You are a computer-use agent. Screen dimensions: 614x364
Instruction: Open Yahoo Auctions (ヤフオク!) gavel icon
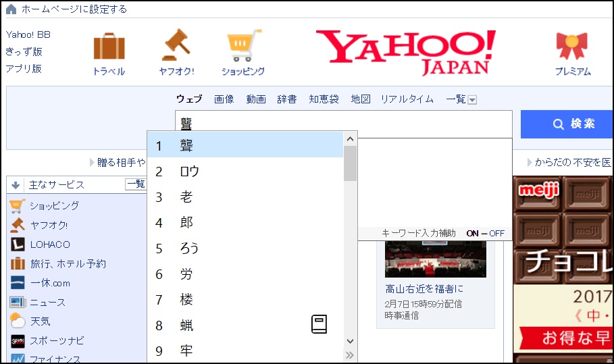[177, 45]
